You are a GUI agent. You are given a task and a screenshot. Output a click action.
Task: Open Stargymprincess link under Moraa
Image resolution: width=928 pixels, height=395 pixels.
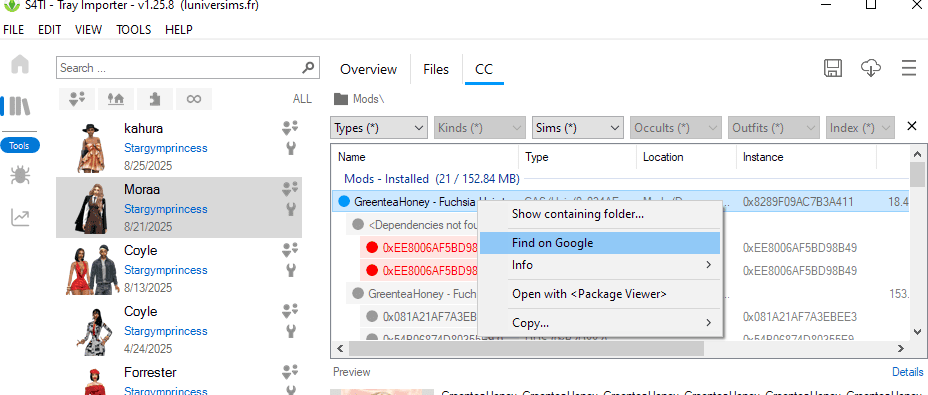click(x=166, y=209)
